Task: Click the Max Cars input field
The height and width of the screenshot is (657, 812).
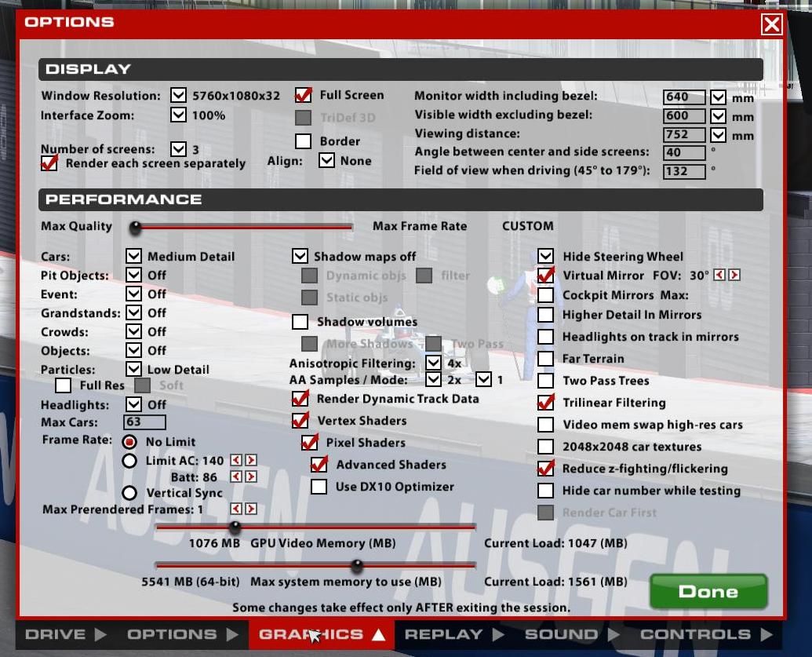Action: tap(144, 422)
